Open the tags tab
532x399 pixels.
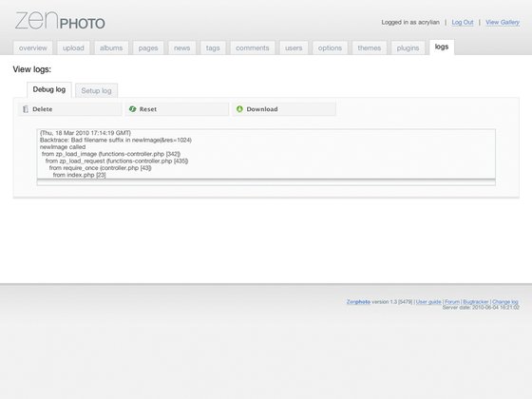(x=213, y=47)
